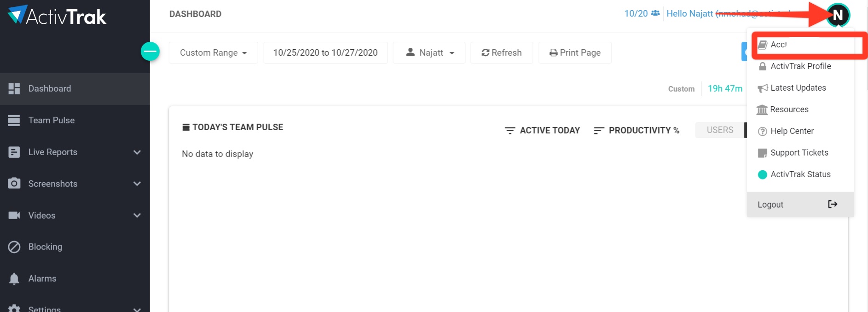Viewport: 868px width, 312px height.
Task: Expand the Screenshots chevron
Action: pos(137,184)
